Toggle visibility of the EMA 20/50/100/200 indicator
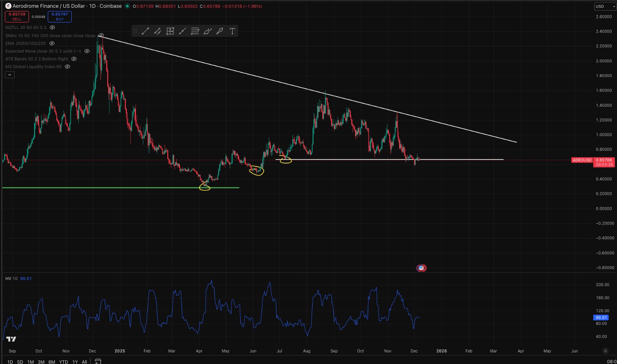Viewport: 617px width, 364px height. (x=52, y=43)
